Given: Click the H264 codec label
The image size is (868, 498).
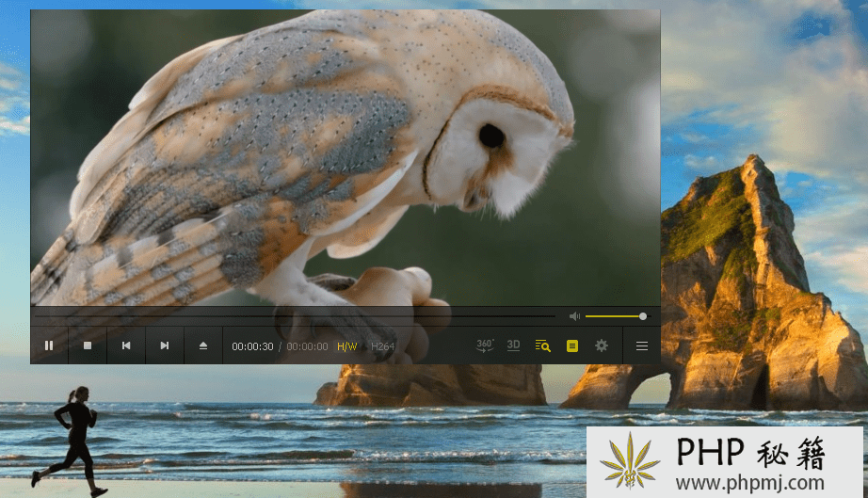Looking at the screenshot, I should (382, 346).
